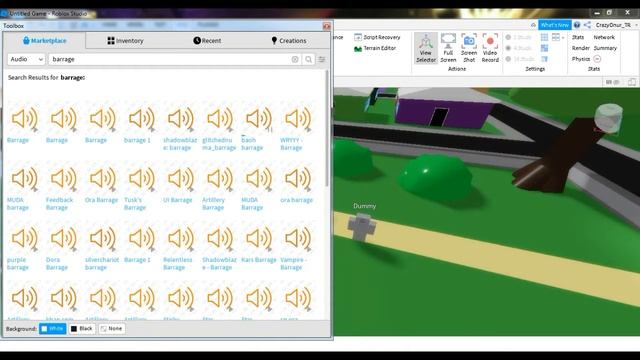Viewport: 640px width, 360px height.
Task: Start Video Record
Action: pyautogui.click(x=490, y=48)
